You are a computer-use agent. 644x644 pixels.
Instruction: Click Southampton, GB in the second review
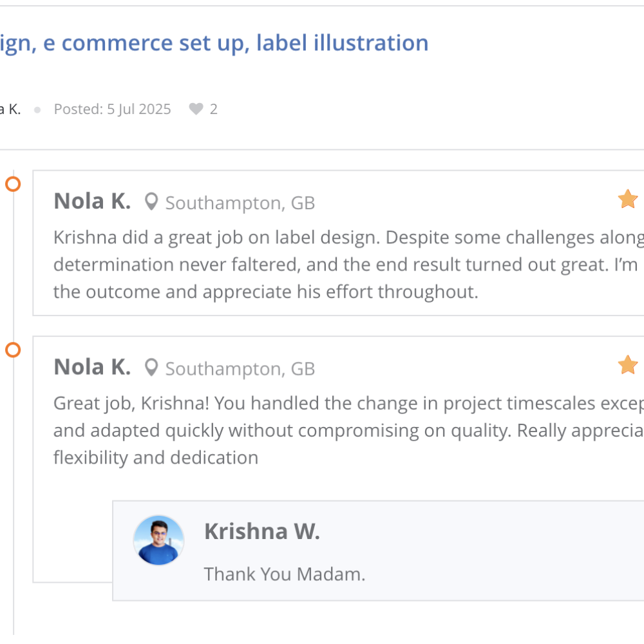[x=240, y=369]
